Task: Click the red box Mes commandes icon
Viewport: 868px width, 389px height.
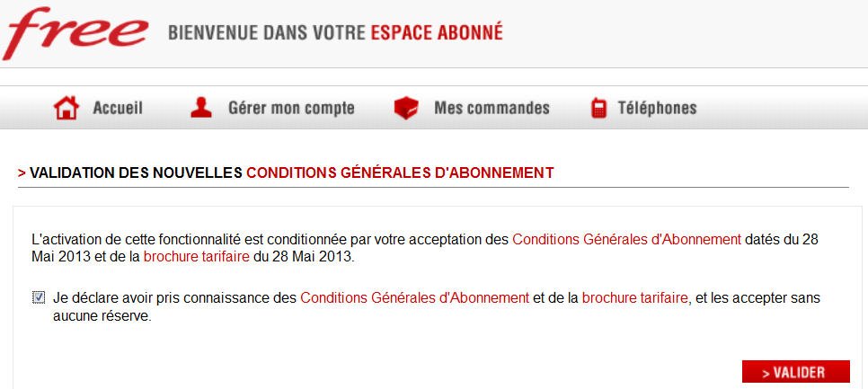Action: click(406, 109)
